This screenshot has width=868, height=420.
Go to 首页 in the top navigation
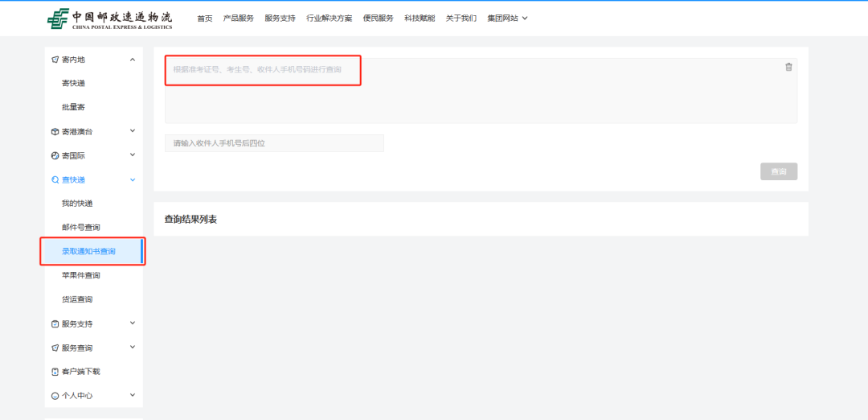pyautogui.click(x=205, y=19)
